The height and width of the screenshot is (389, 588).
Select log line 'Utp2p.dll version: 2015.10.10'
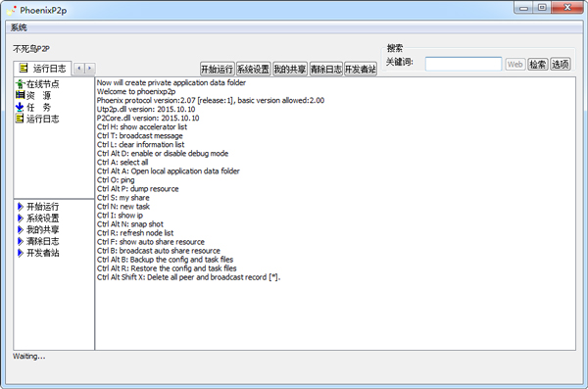point(146,109)
